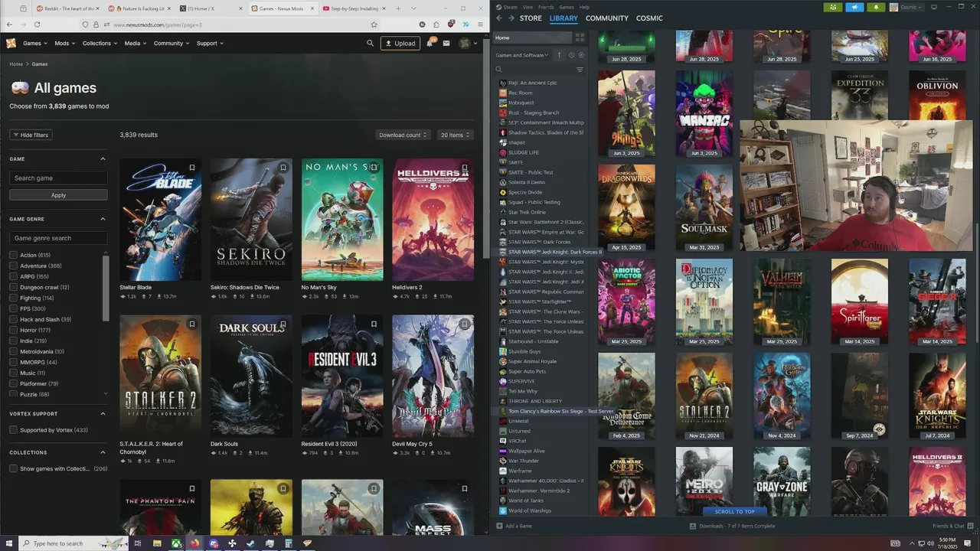This screenshot has height=551, width=980.
Task: Open Firefox hamburger application menu
Action: [480, 24]
